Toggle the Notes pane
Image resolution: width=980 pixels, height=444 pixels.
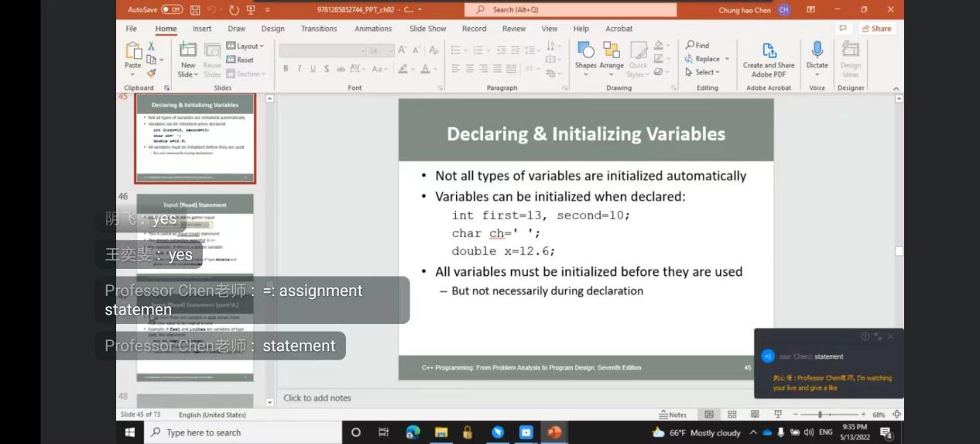pyautogui.click(x=673, y=415)
